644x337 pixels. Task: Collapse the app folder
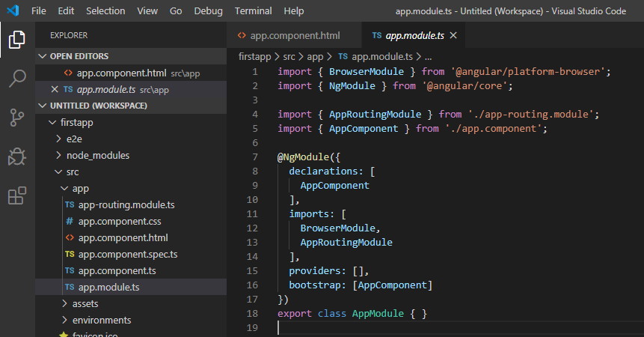[x=64, y=188]
